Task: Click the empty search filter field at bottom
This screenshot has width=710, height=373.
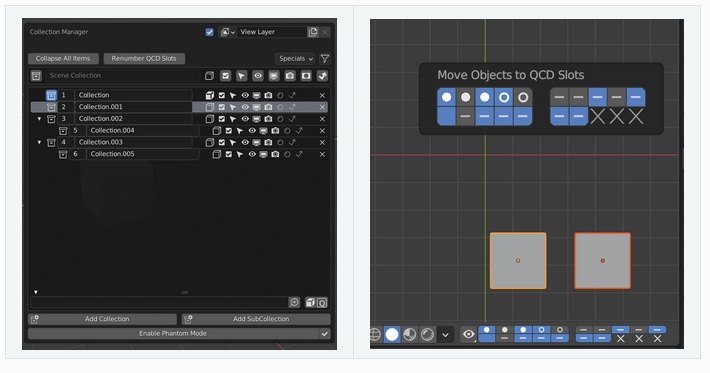Action: click(159, 302)
